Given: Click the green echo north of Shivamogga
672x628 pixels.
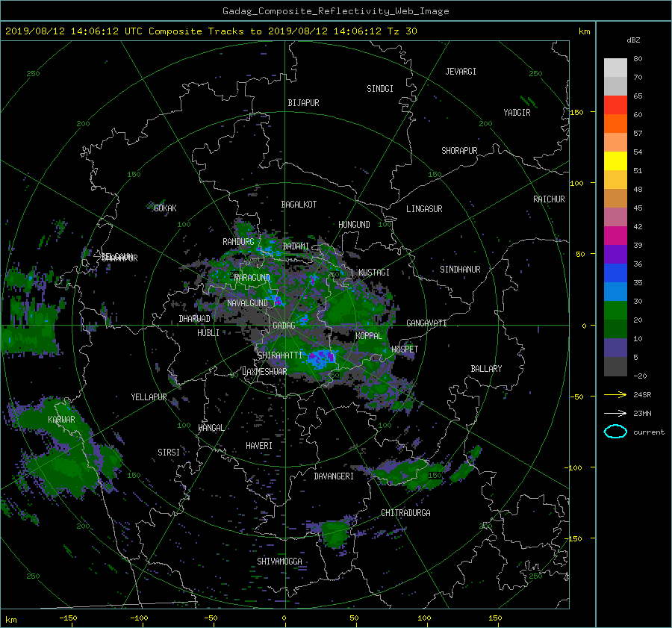Looking at the screenshot, I should click(335, 533).
